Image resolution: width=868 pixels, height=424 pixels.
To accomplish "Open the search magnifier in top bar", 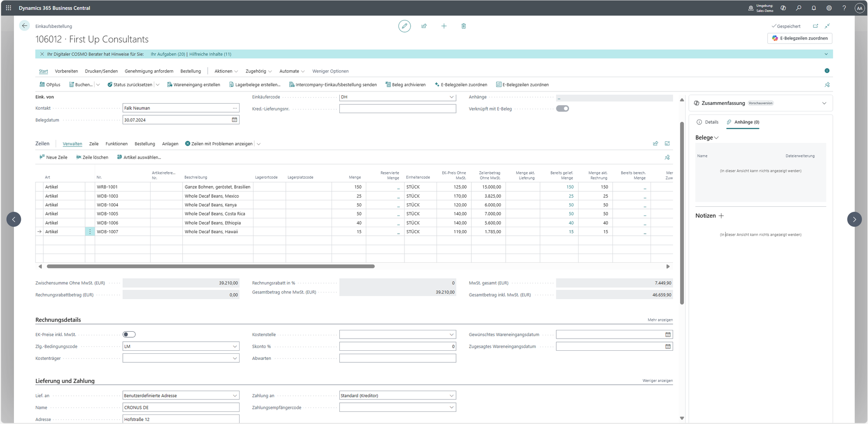I will point(799,8).
